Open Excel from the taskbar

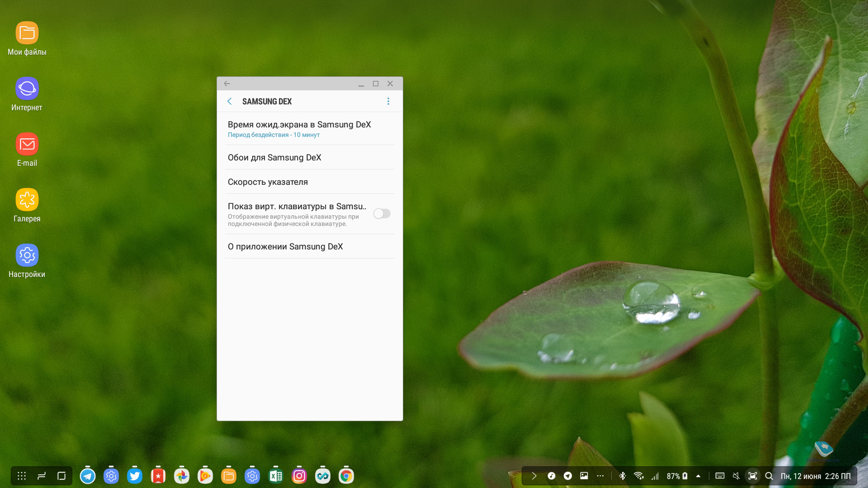[276, 476]
